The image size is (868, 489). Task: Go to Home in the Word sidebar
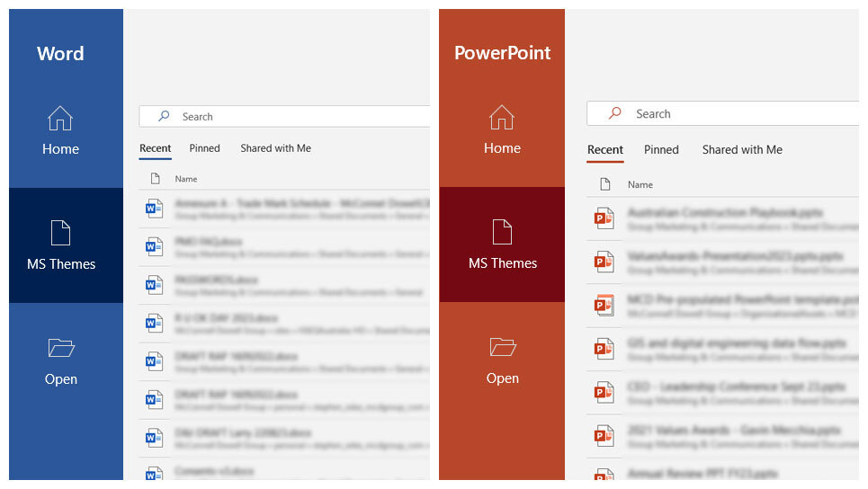[60, 130]
